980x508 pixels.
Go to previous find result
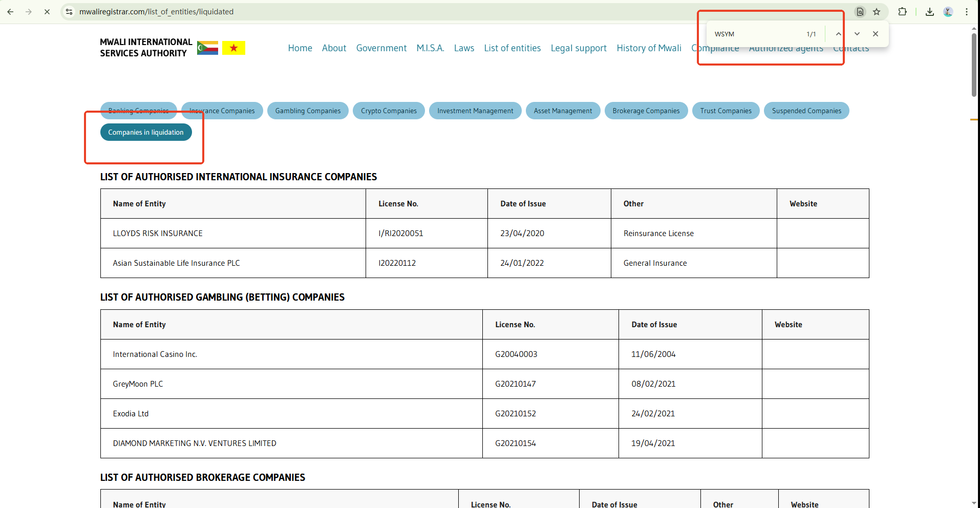(838, 34)
